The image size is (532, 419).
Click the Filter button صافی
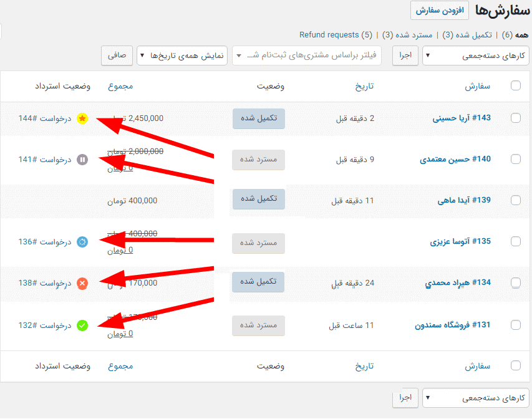coord(117,55)
